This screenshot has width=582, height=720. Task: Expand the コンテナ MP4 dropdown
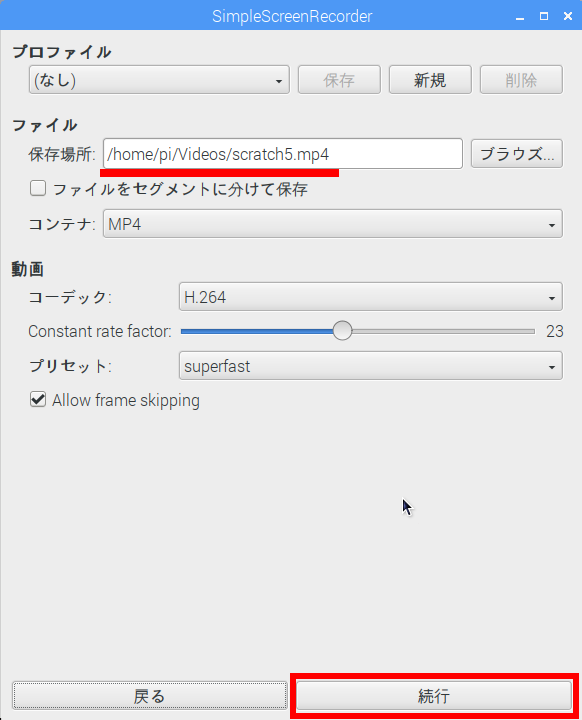pyautogui.click(x=333, y=224)
